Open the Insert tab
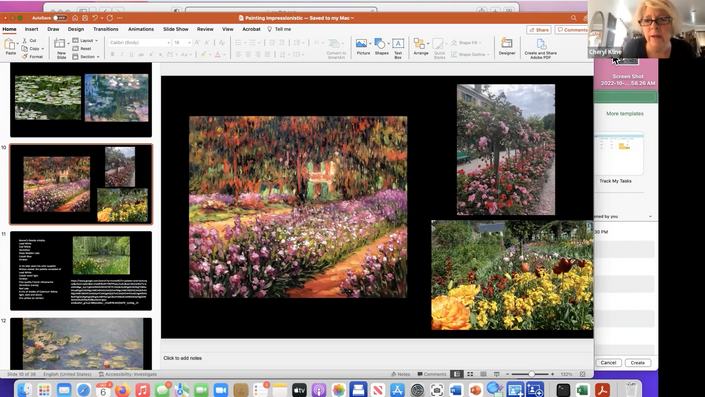705x397 pixels. tap(31, 29)
